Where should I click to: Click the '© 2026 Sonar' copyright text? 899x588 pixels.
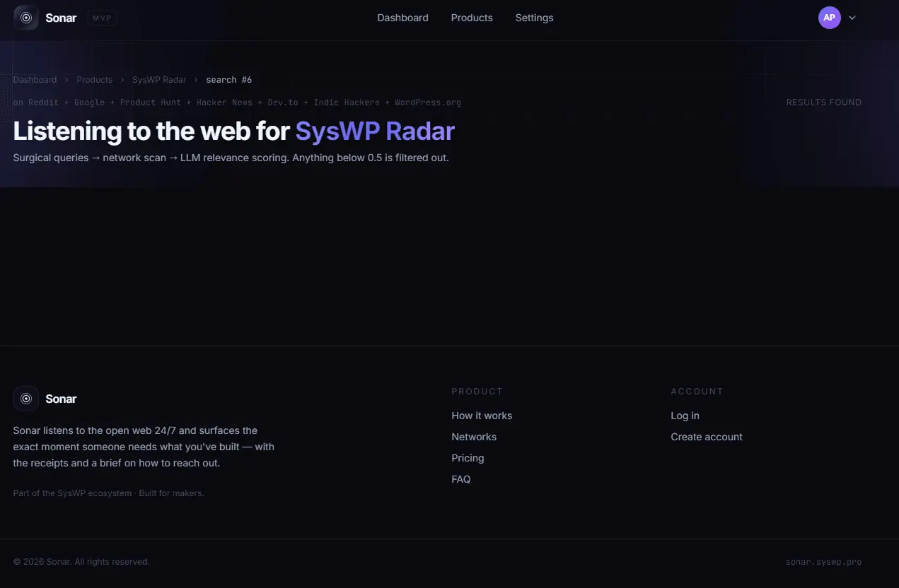tap(81, 562)
